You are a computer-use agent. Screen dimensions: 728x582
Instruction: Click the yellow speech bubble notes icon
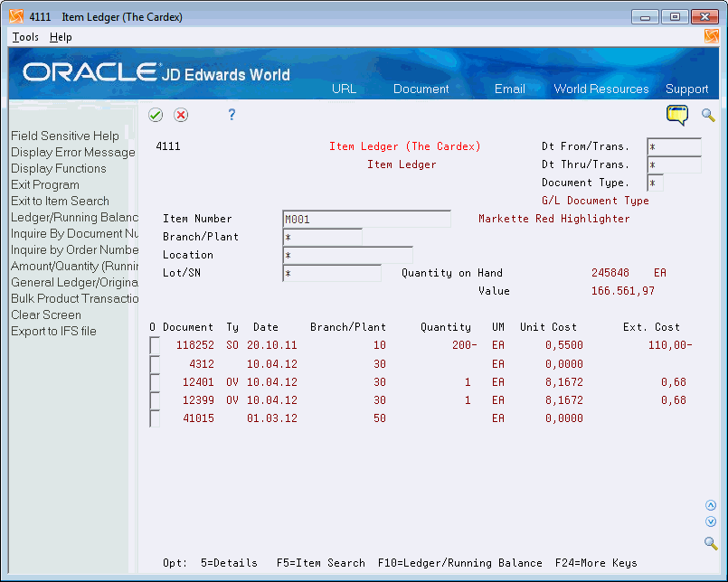click(x=677, y=115)
